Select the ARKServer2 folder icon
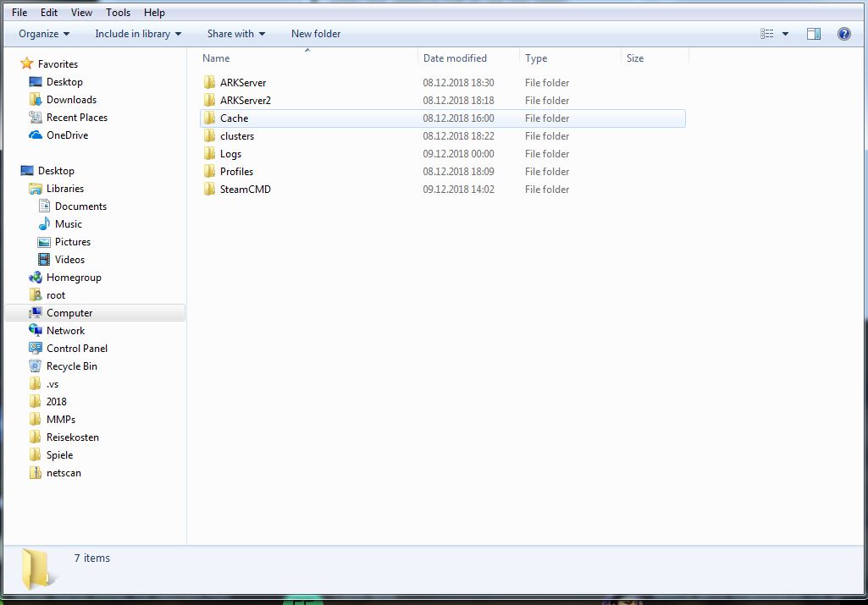This screenshot has width=868, height=605. click(x=209, y=100)
